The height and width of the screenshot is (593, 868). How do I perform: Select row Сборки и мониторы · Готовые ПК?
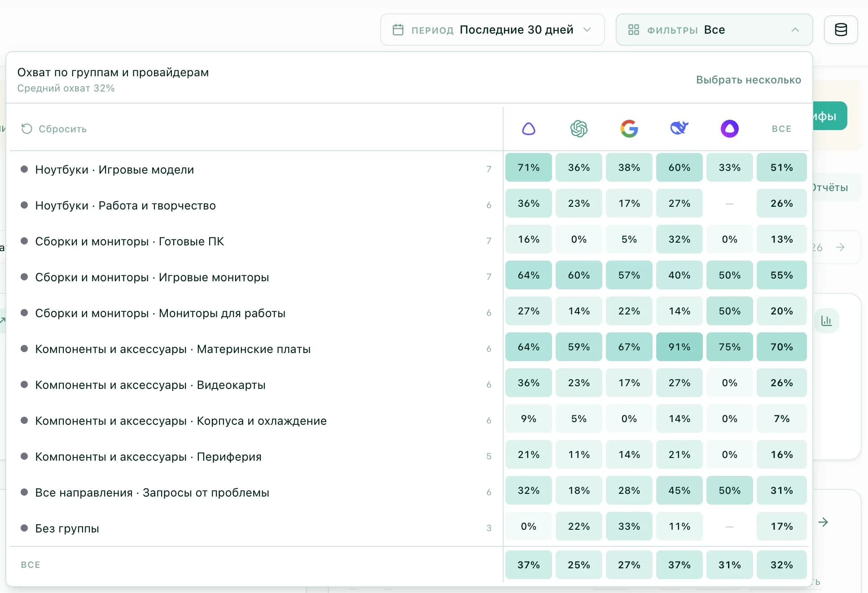click(x=256, y=241)
